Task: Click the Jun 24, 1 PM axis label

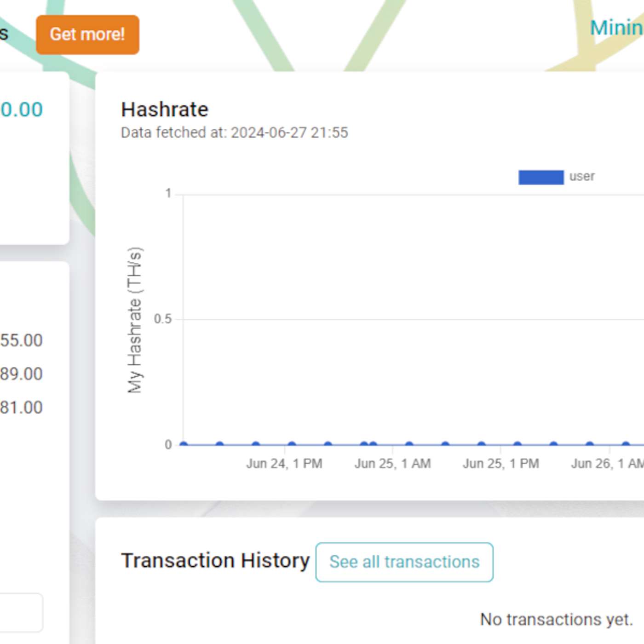Action: pyautogui.click(x=284, y=464)
